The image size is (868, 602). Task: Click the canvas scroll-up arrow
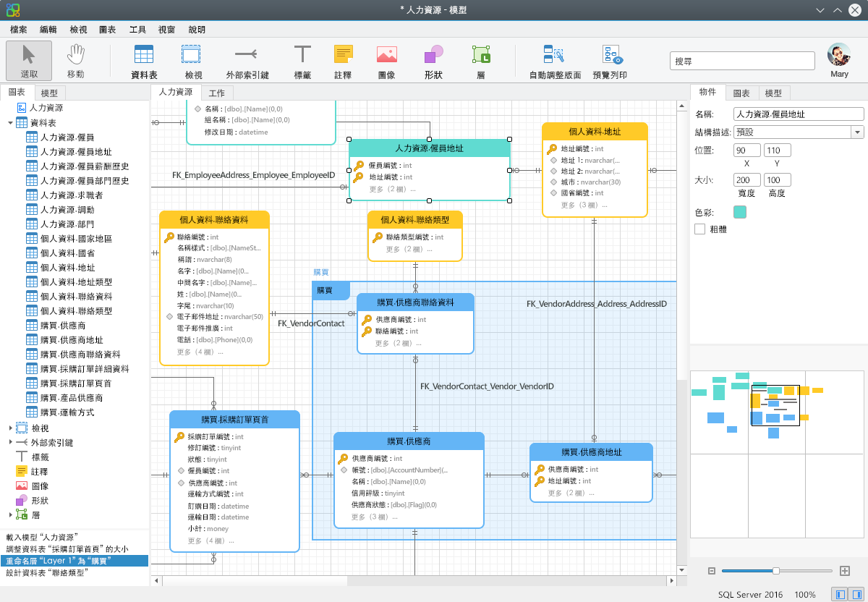(682, 106)
